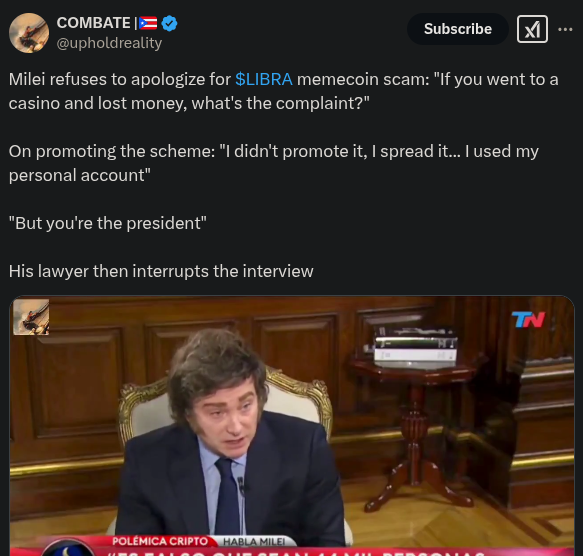Click the blue verified checkmark badge

tap(170, 23)
